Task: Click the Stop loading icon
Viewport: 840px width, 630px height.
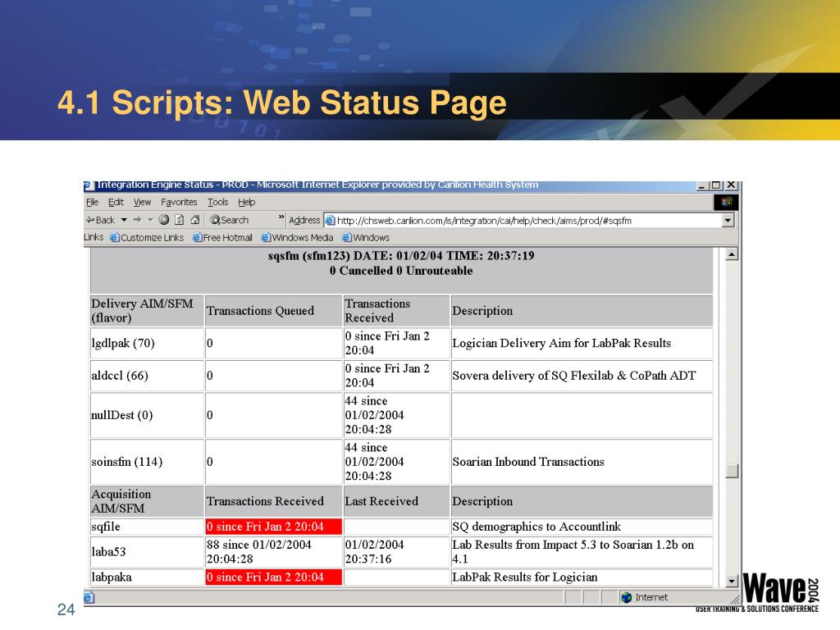Action: click(164, 220)
